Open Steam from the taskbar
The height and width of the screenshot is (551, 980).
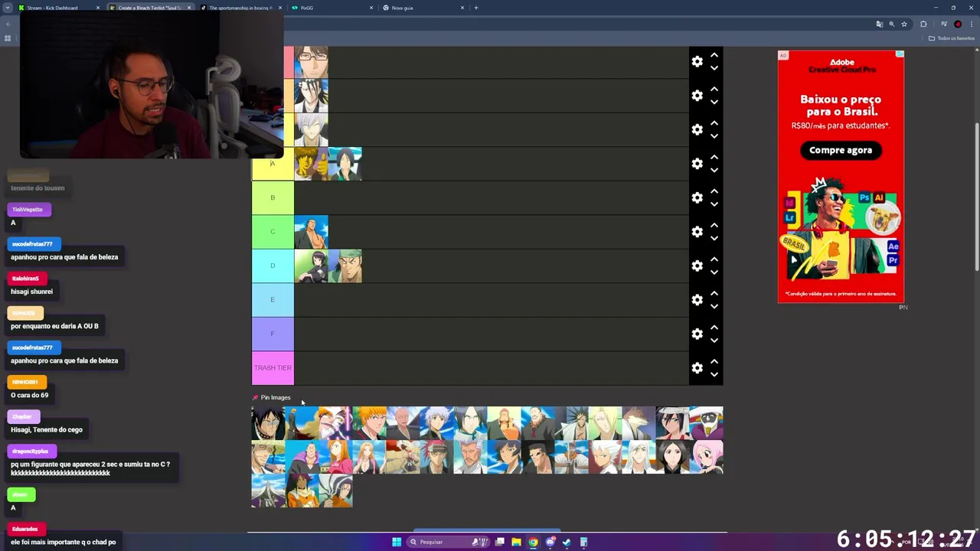(567, 542)
